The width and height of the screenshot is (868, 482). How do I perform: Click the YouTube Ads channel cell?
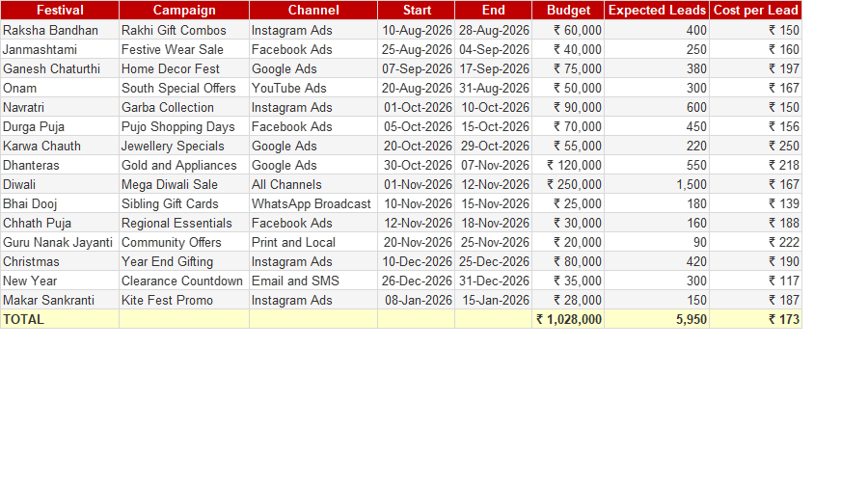(313, 88)
